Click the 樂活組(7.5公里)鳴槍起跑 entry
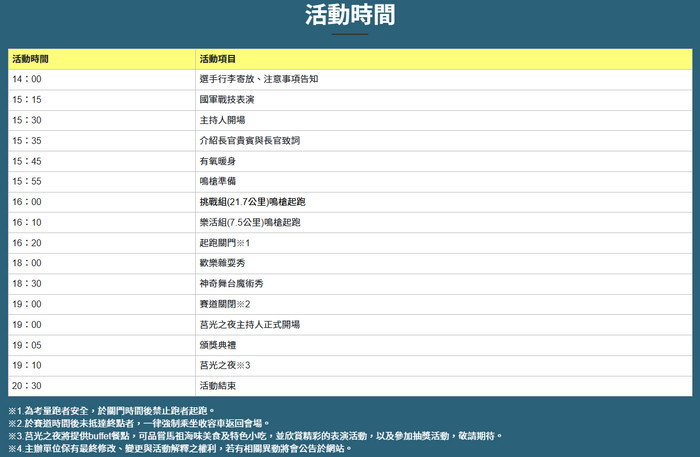The image size is (700, 457). (250, 222)
